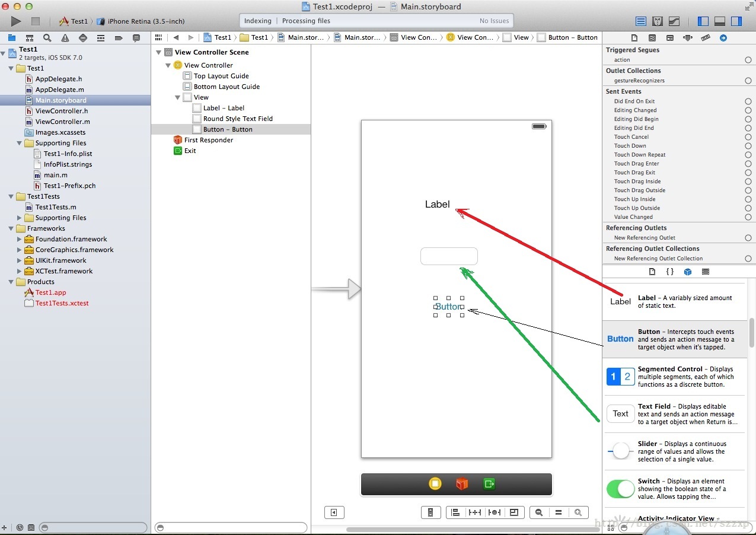Switch to the Version editor

674,21
